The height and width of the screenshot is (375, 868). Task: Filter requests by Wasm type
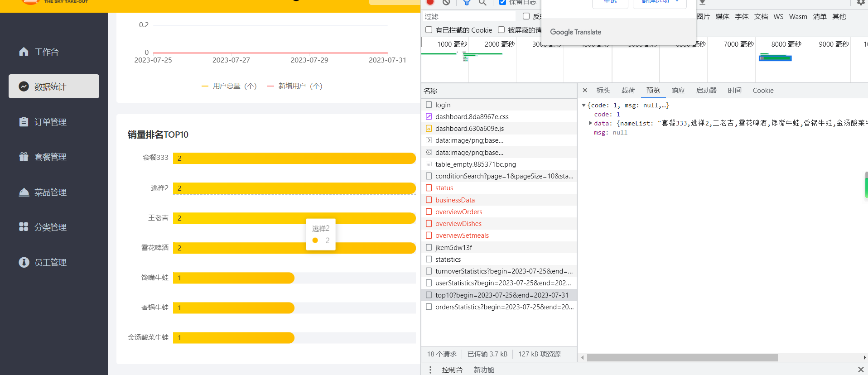tap(798, 16)
